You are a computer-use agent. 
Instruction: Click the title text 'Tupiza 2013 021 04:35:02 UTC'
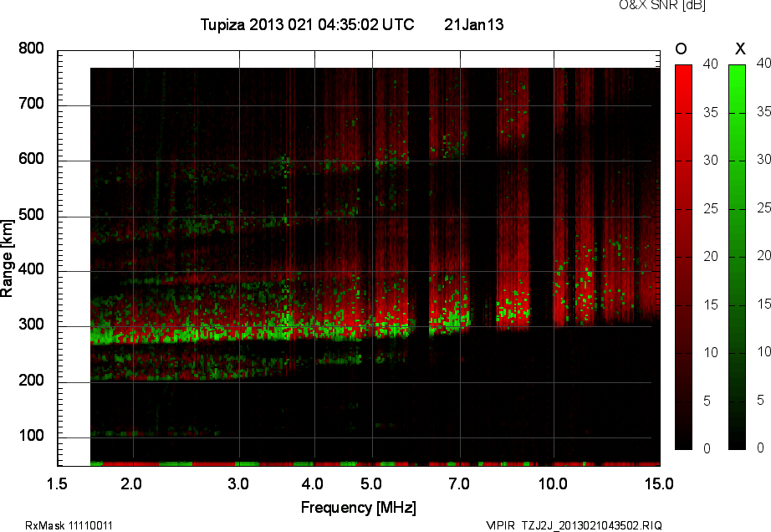(308, 24)
